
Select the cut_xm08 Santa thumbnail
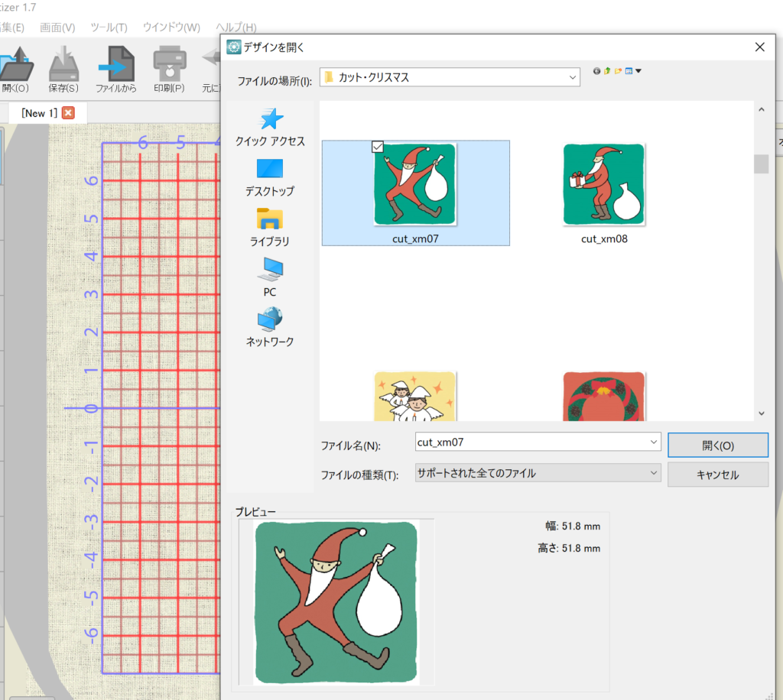click(604, 186)
